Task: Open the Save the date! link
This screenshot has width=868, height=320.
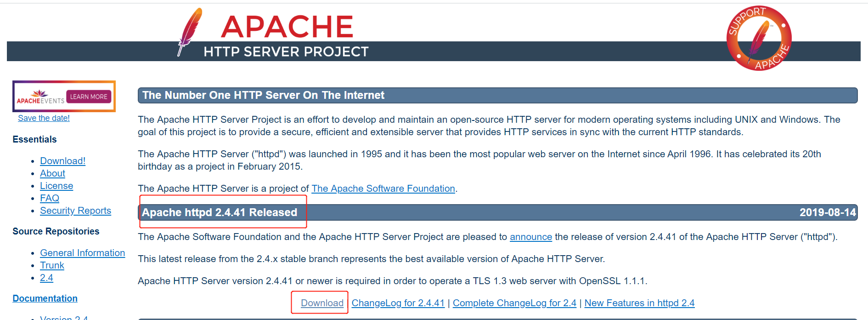Action: click(x=44, y=118)
